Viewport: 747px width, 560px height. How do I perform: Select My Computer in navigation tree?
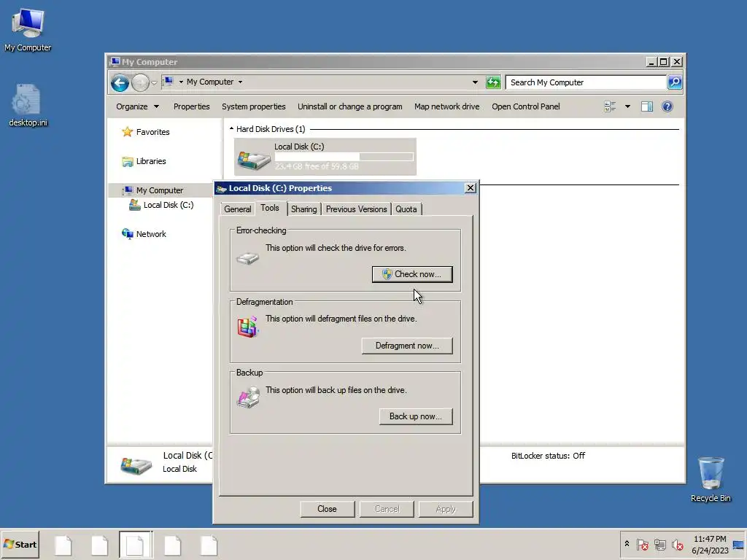[160, 190]
